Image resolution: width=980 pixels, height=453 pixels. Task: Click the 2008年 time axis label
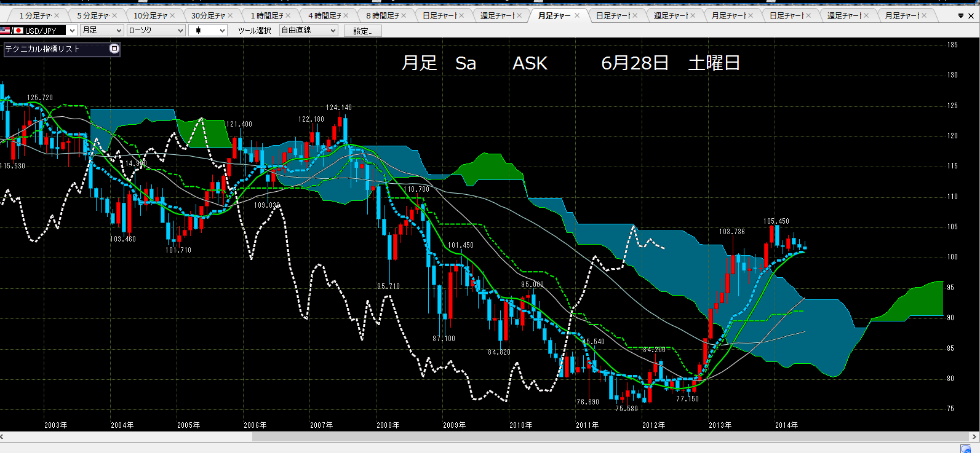(388, 425)
